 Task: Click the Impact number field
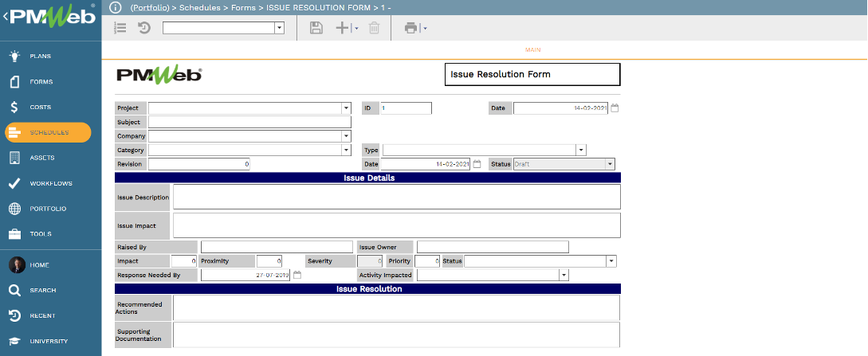(184, 261)
